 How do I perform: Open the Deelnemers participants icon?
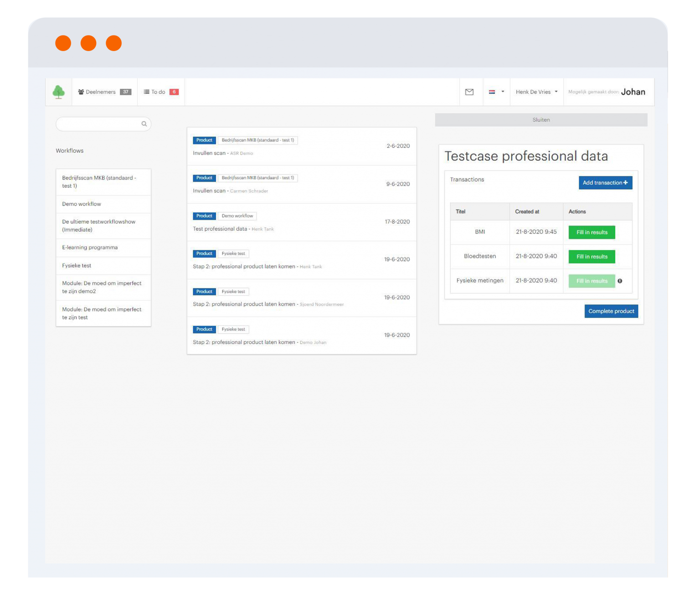pos(81,91)
